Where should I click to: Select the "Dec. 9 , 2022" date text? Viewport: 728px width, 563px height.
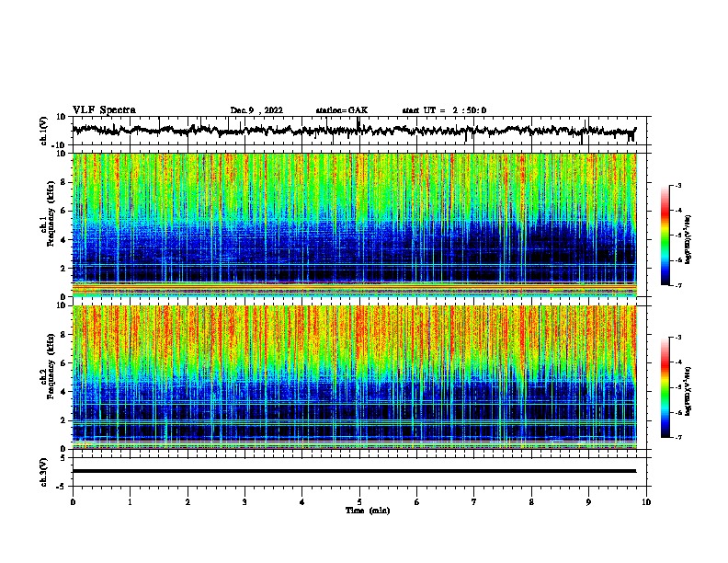tap(256, 110)
